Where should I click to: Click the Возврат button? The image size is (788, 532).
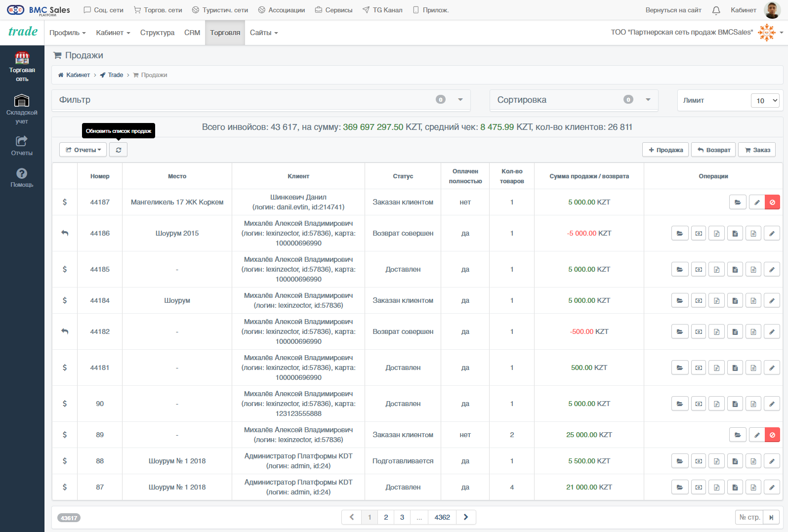713,150
